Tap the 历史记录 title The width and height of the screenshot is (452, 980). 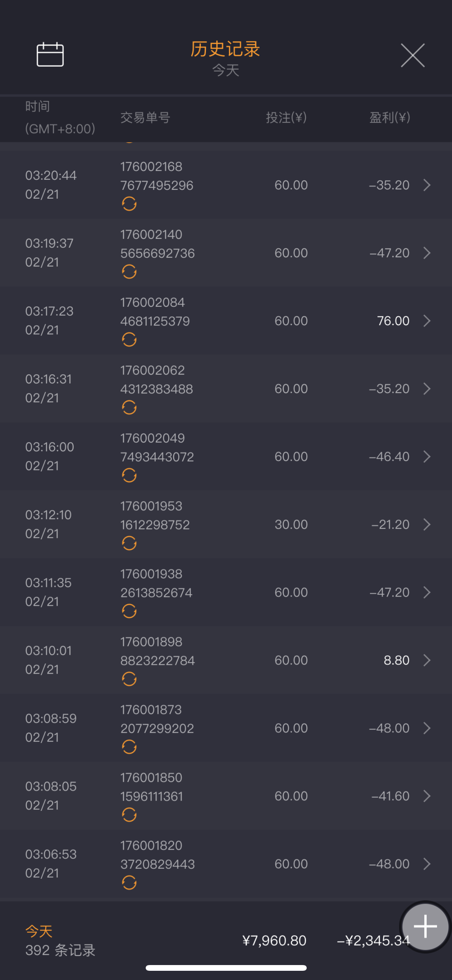(225, 49)
